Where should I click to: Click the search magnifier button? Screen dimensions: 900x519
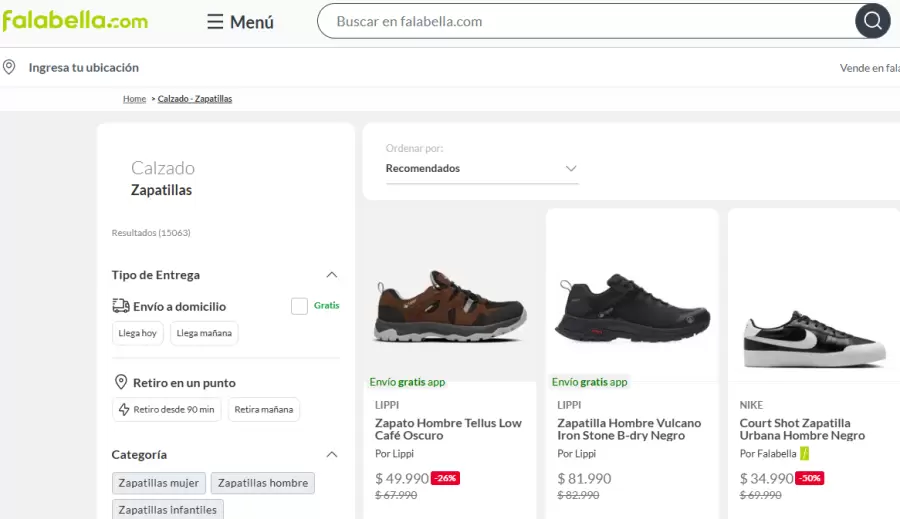click(872, 21)
